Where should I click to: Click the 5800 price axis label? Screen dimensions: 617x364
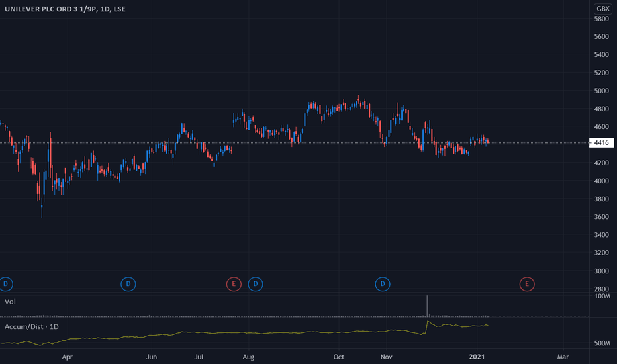[x=602, y=19]
